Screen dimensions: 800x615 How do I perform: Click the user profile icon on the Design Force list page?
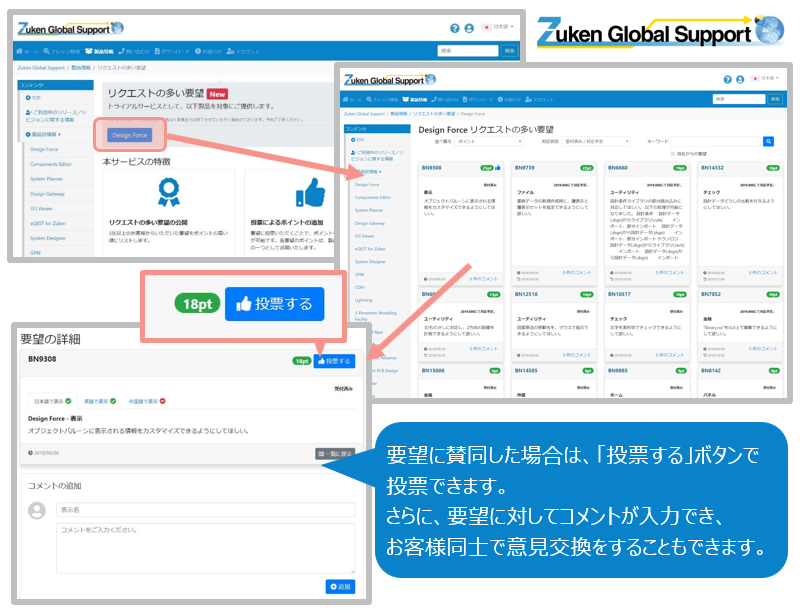pos(740,80)
